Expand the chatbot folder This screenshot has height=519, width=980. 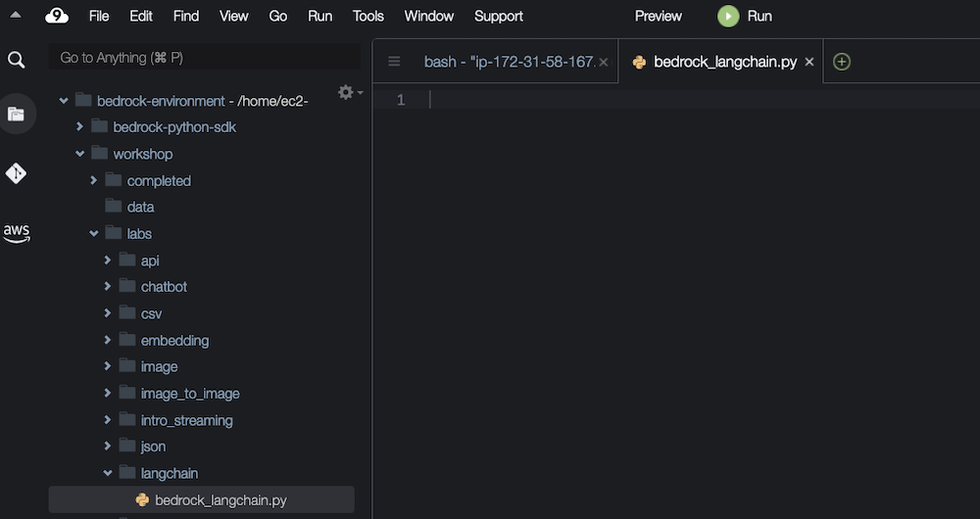[108, 287]
